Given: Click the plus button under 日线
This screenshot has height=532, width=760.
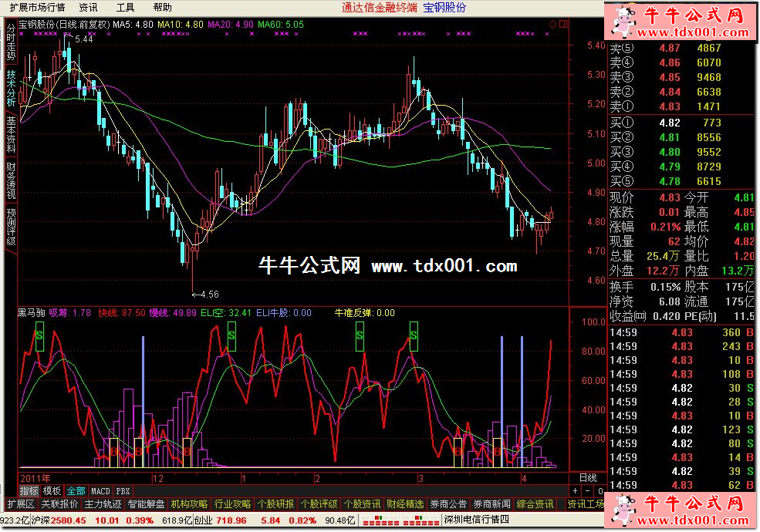Looking at the screenshot, I should (575, 491).
